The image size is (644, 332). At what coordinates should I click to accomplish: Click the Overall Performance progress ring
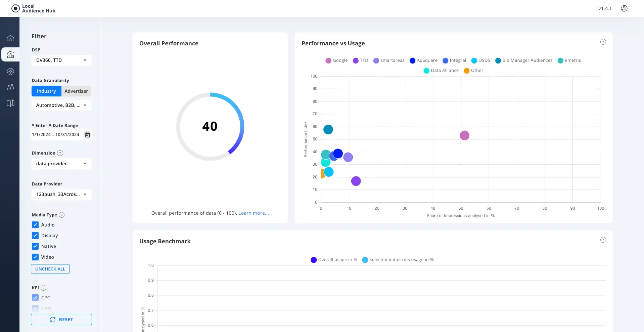coord(210,127)
